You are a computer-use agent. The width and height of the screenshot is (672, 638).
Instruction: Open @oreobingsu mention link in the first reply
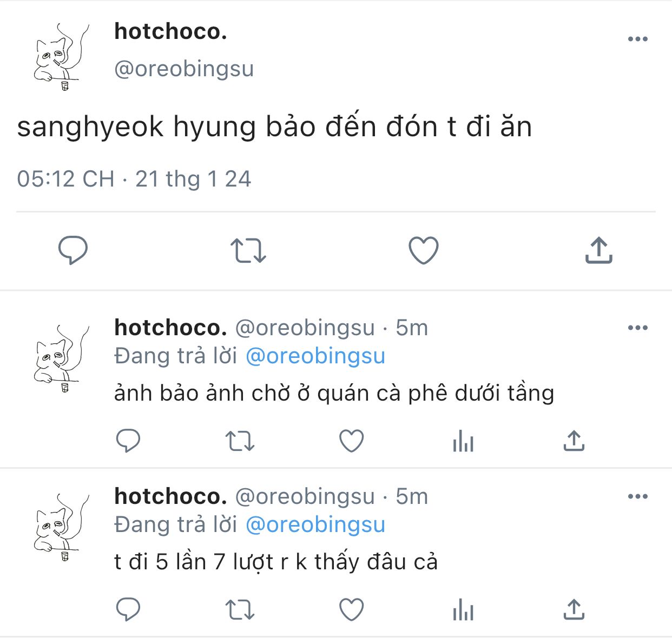tap(315, 356)
